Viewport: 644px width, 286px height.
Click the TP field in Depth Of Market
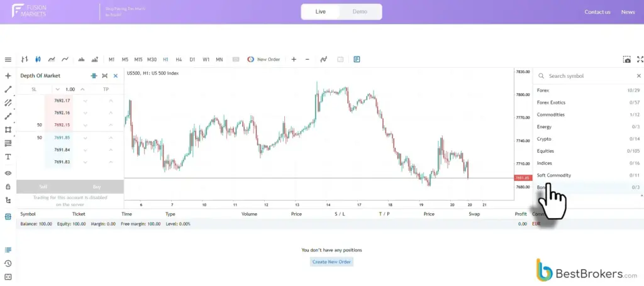point(106,89)
